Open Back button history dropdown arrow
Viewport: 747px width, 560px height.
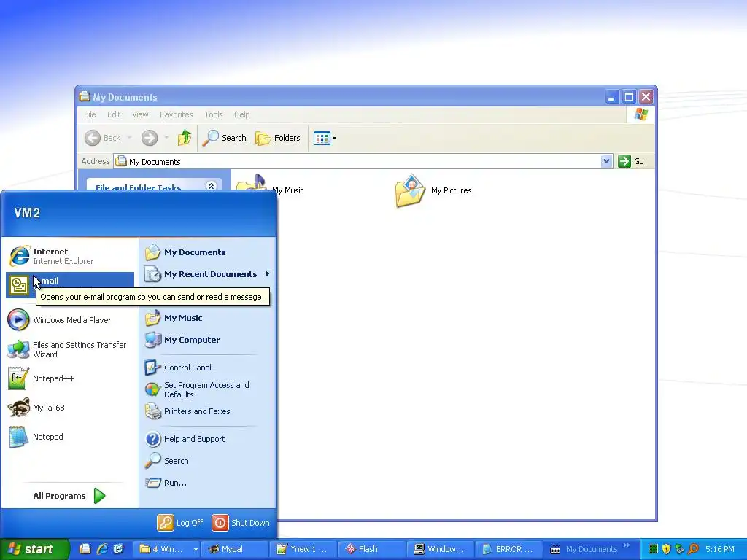(130, 138)
